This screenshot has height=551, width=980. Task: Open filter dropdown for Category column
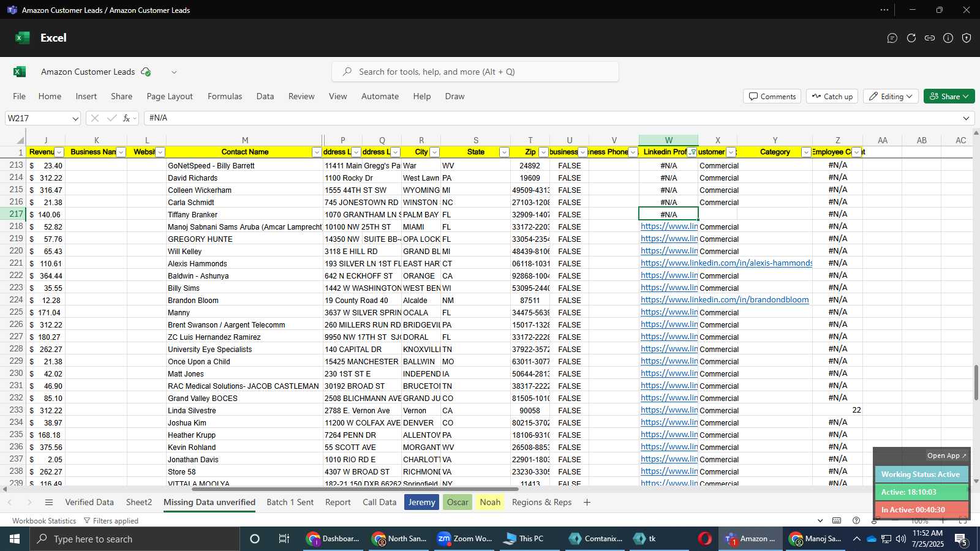click(806, 152)
